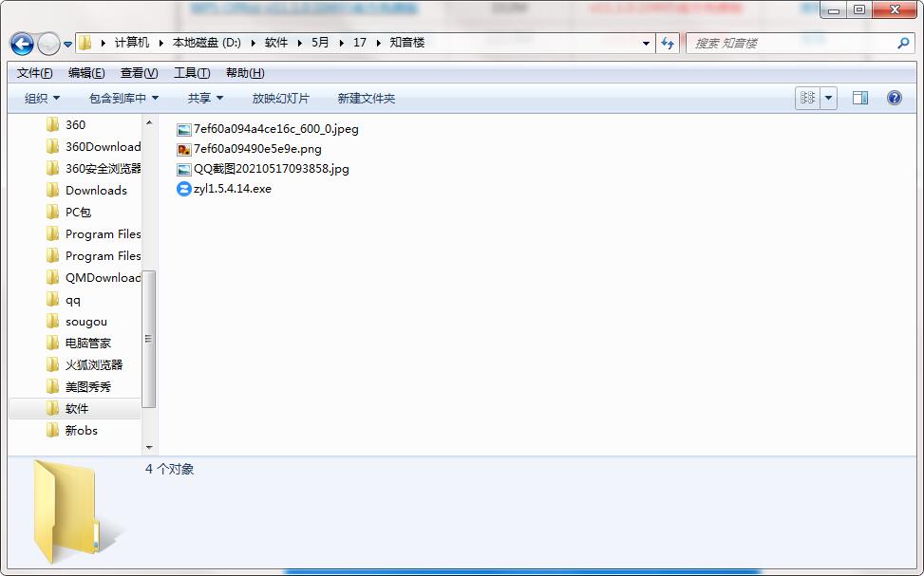Refresh the folder with the refresh icon
Viewport: 924px width, 576px height.
(667, 43)
